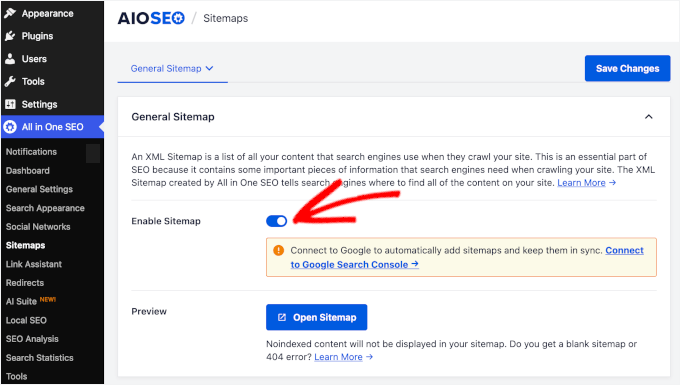Click the AIOSEO logo in header
Image resolution: width=680 pixels, height=385 pixels.
point(151,18)
